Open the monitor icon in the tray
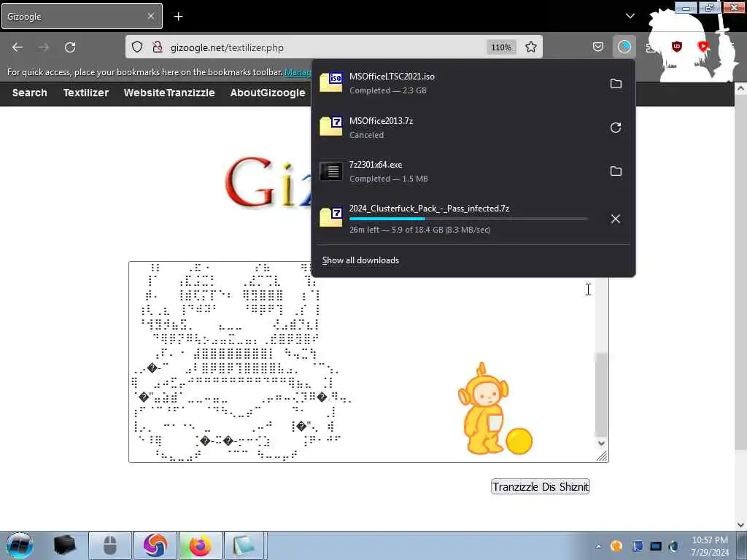This screenshot has height=560, width=747. tap(656, 546)
